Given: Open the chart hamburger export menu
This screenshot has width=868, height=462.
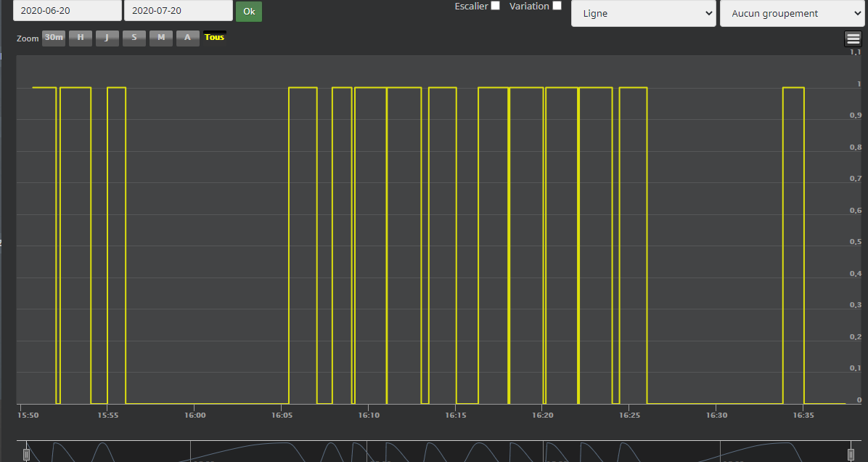Looking at the screenshot, I should pyautogui.click(x=853, y=39).
